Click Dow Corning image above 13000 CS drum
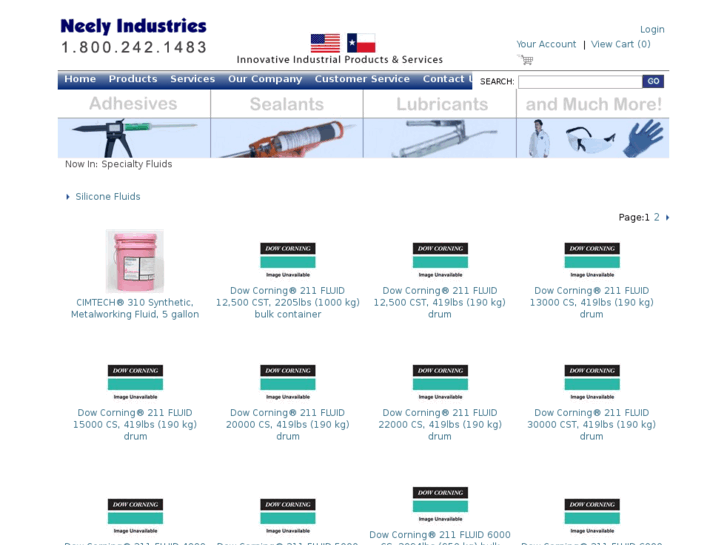 592,260
